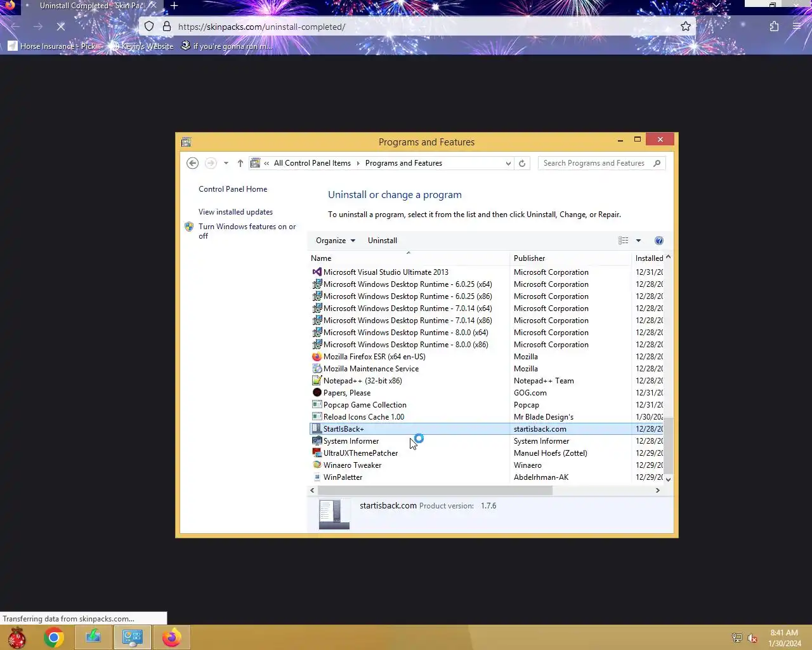
Task: Open Control Panel Home link
Action: [233, 189]
